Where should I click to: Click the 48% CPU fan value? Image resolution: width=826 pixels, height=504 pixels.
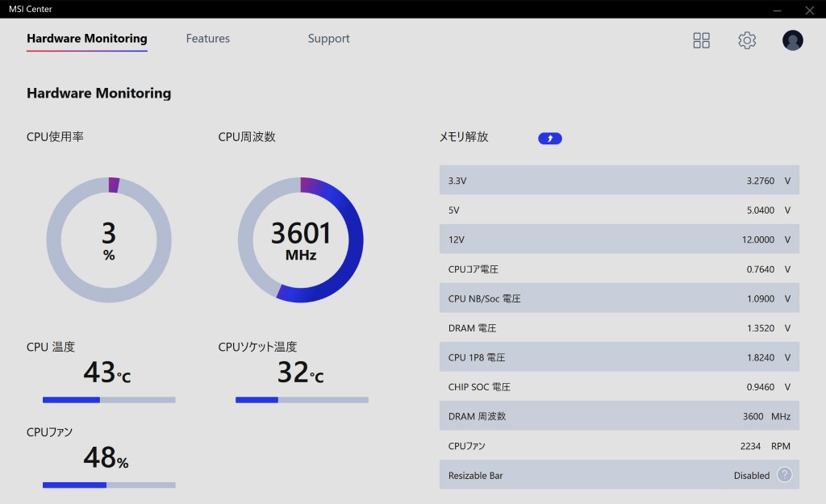[106, 457]
